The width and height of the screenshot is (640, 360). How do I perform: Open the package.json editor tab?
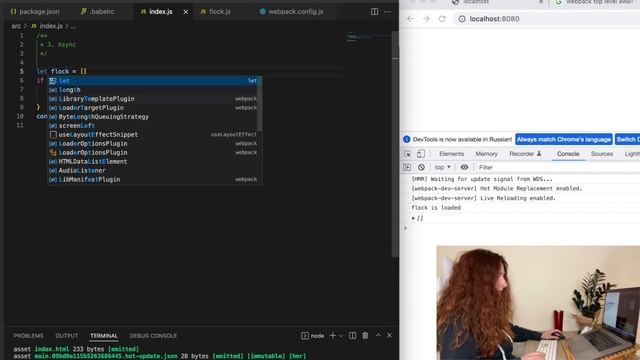point(35,11)
